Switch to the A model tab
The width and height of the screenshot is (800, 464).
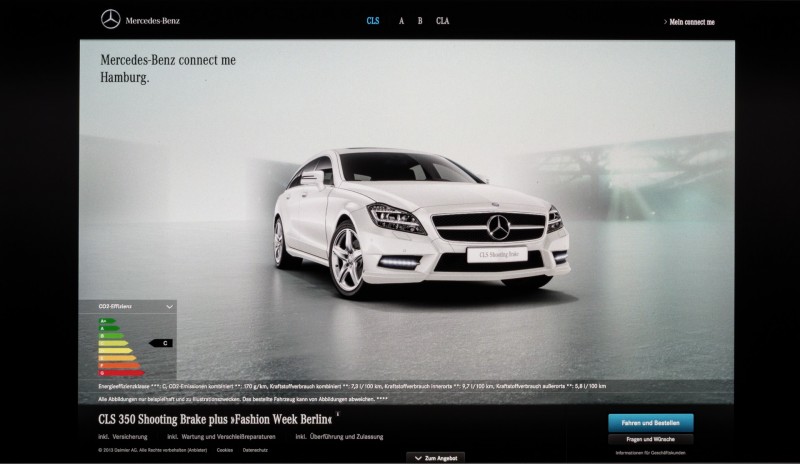[402, 21]
